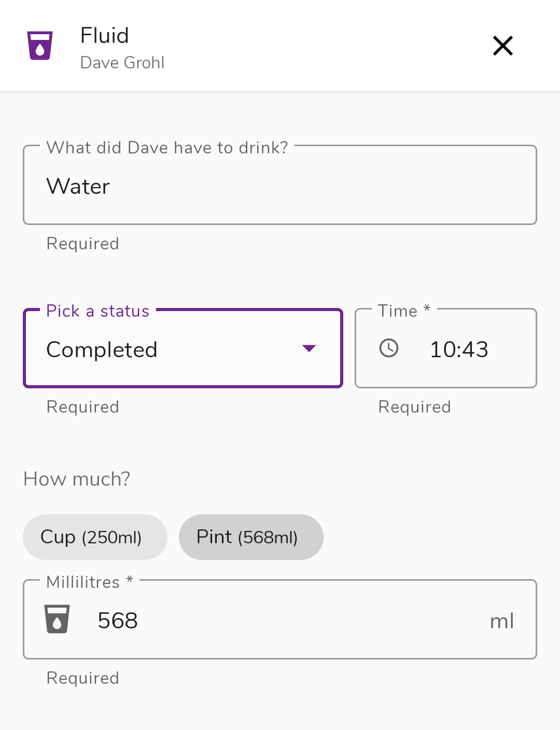Click the drink name field containing Water
This screenshot has height=730, width=560.
(x=280, y=185)
